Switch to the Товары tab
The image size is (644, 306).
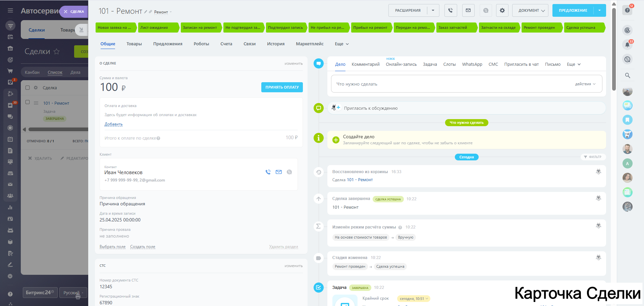click(134, 44)
